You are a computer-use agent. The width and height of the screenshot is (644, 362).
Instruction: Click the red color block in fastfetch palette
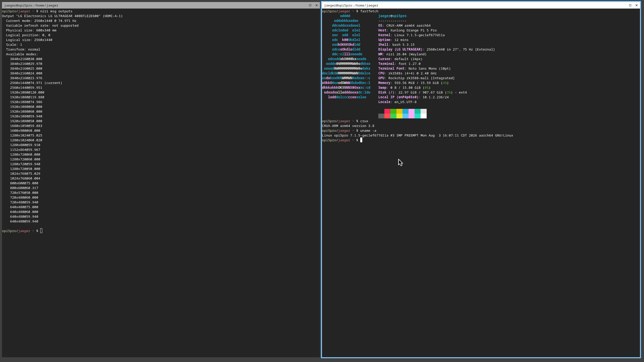tap(387, 111)
